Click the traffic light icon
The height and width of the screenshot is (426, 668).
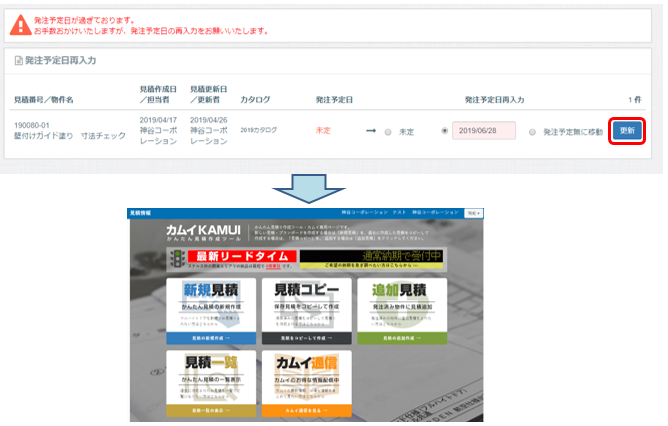pyautogui.click(x=177, y=259)
